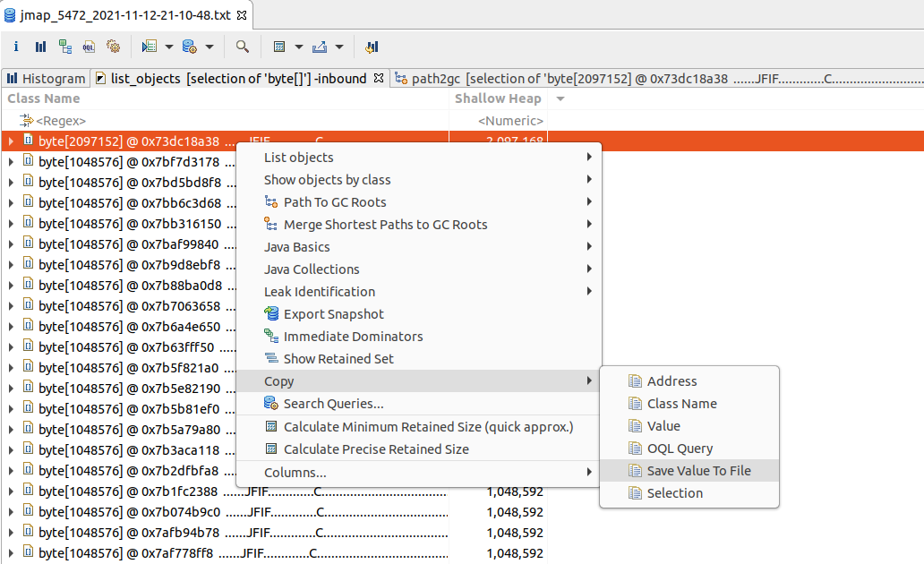Open the Dominator Tree toolbar icon
Viewport: 924px width, 564px height.
click(64, 47)
